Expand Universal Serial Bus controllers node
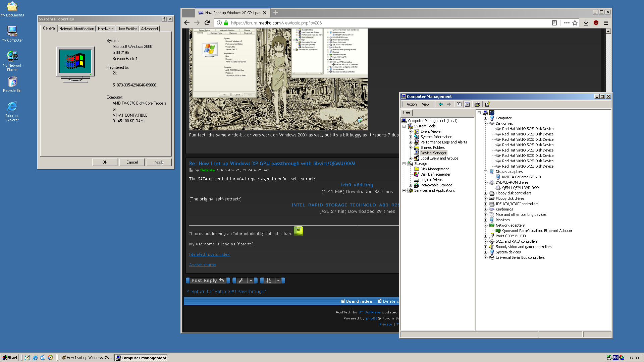 tap(485, 257)
